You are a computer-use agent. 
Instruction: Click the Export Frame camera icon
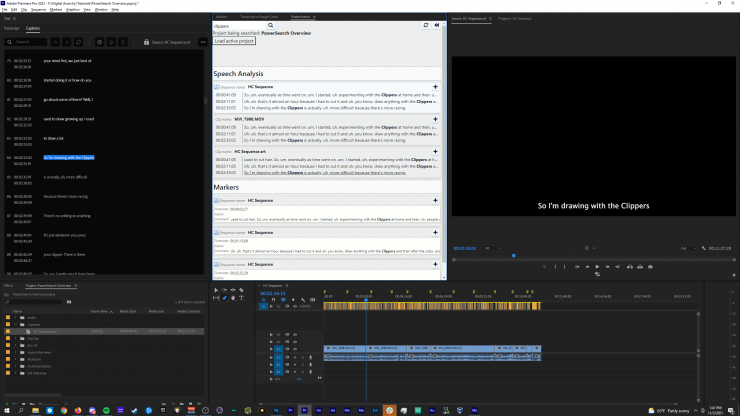click(x=649, y=267)
